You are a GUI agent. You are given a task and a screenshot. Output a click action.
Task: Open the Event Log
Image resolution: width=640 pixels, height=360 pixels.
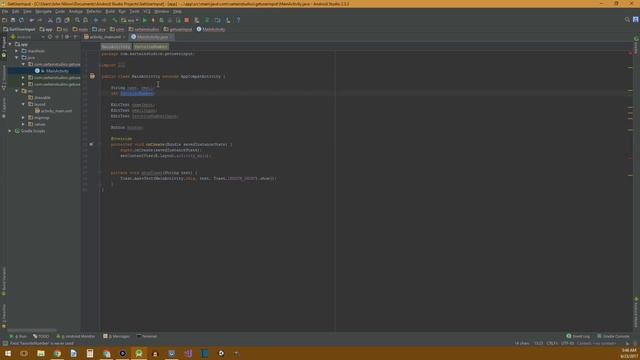[578, 336]
